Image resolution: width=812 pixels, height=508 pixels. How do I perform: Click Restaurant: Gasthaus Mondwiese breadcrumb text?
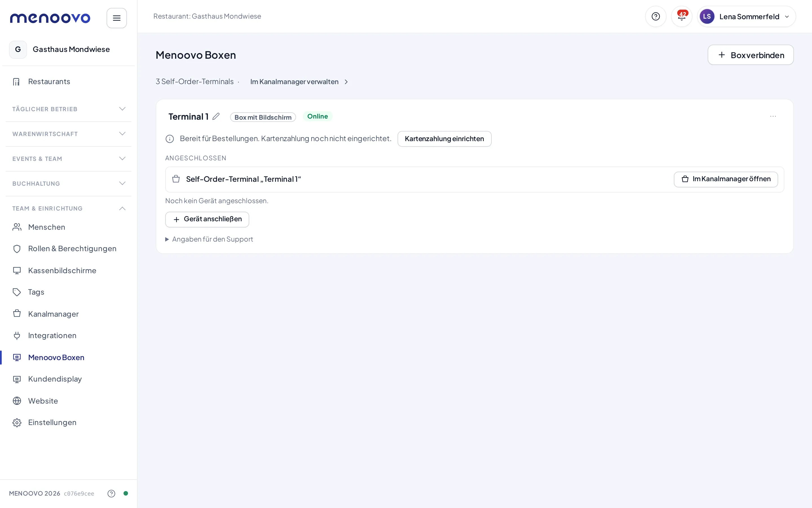tap(207, 16)
